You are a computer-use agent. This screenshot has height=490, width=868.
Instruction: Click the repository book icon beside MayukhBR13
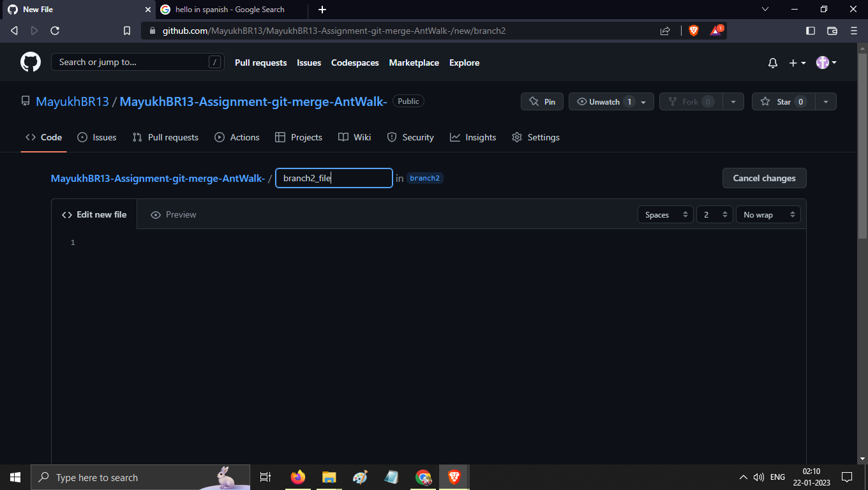click(x=25, y=100)
